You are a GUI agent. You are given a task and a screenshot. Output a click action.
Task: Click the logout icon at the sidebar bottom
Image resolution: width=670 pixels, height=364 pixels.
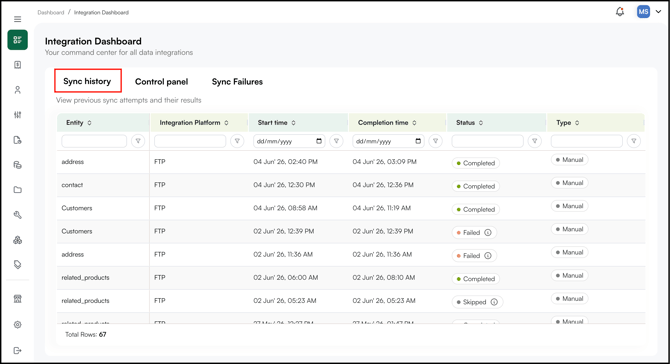(x=18, y=351)
